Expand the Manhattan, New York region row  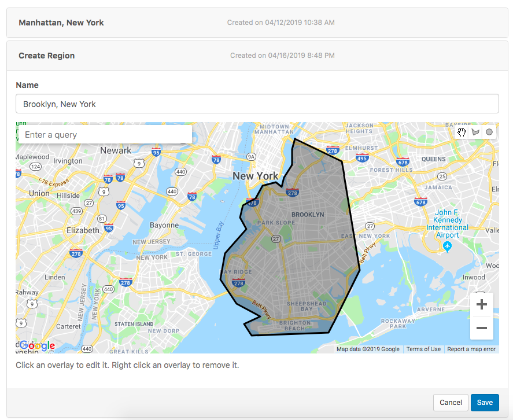[x=257, y=23]
